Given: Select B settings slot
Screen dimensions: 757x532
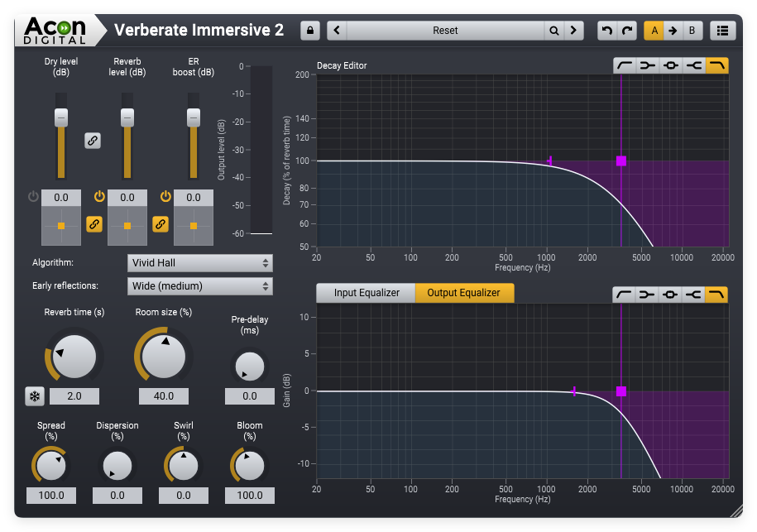Looking at the screenshot, I should point(692,31).
